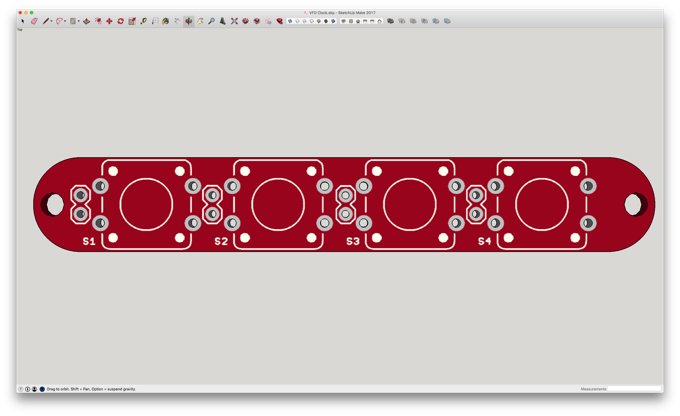The width and height of the screenshot is (680, 416).
Task: Choose the Offset tool
Action: click(x=98, y=21)
